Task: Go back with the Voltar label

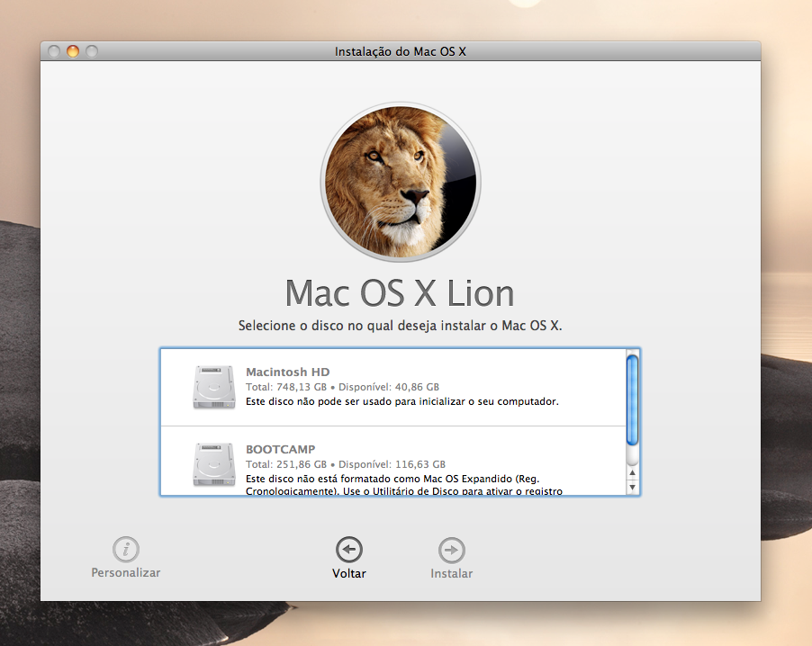Action: (349, 573)
